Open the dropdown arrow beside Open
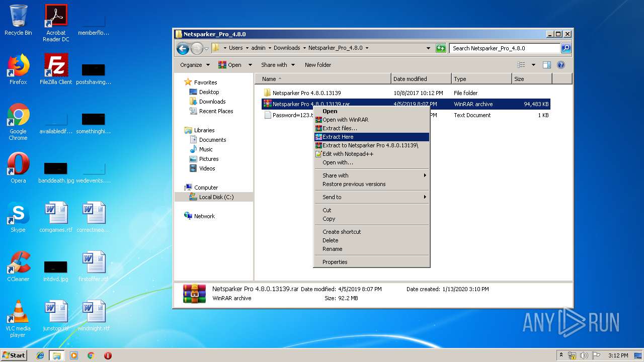644x362 pixels. [x=250, y=65]
